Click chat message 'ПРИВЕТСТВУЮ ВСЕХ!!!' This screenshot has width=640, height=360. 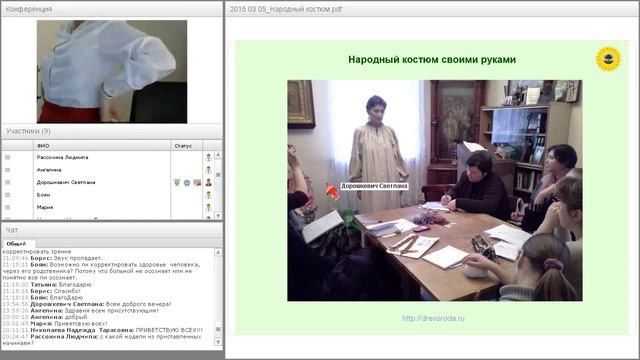pos(169,330)
